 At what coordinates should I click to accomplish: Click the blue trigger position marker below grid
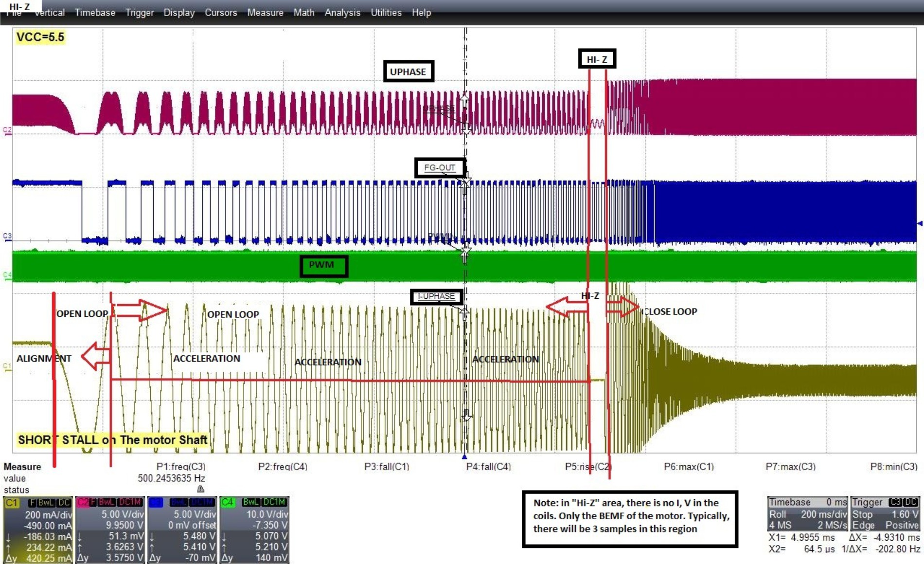point(464,457)
